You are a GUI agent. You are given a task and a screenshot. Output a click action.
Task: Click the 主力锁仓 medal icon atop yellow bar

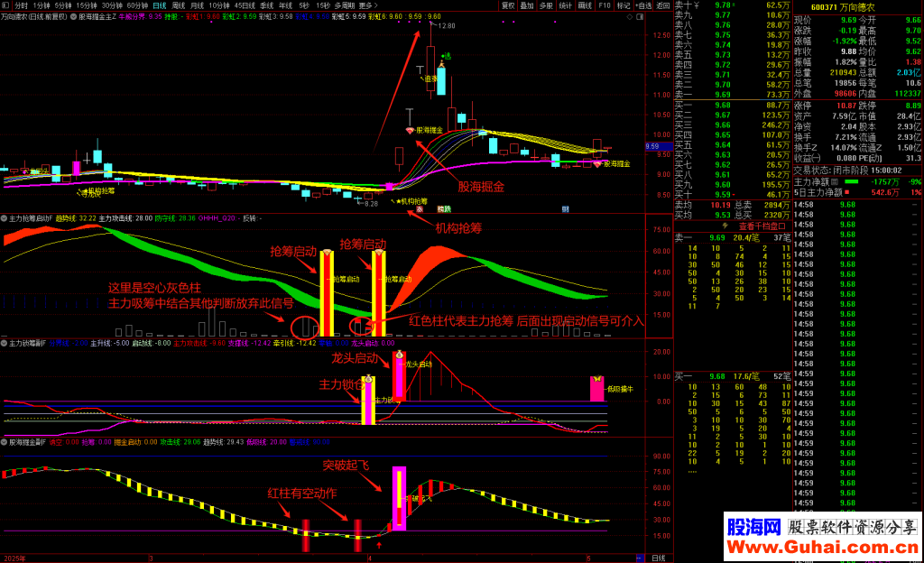pyautogui.click(x=368, y=379)
